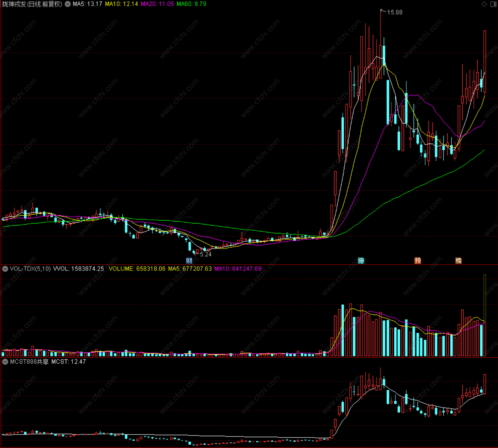Open the 榜 ranking list marker
Screen dimensions: 498x448
459,261
